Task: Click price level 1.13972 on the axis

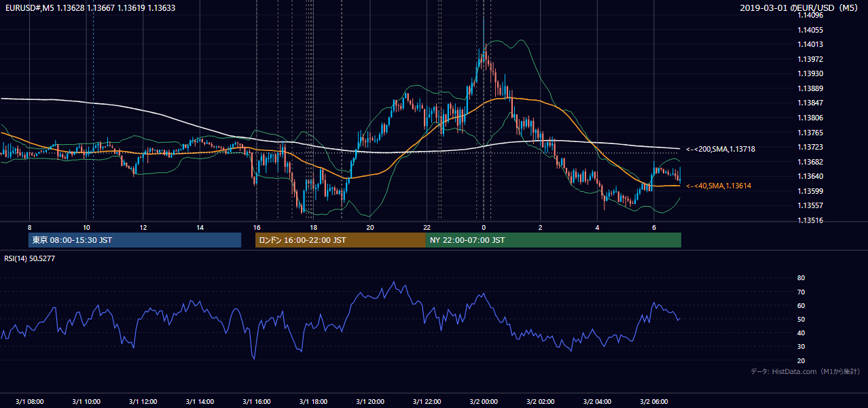Action: point(810,59)
